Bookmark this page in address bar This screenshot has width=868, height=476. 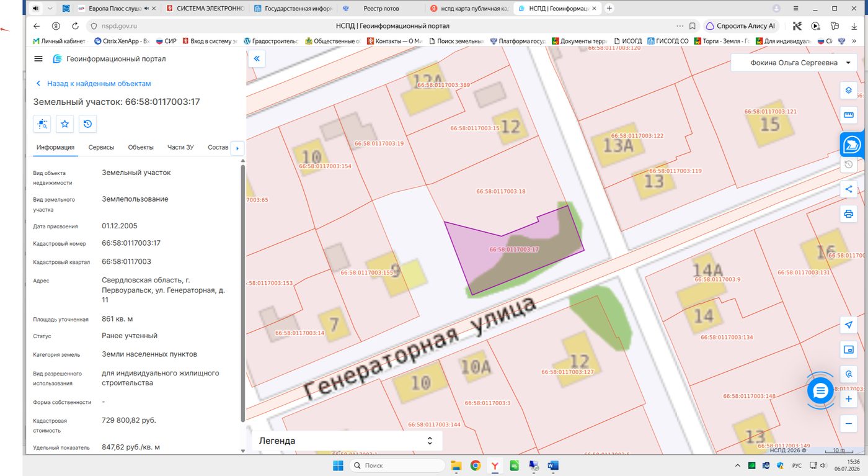pyautogui.click(x=693, y=26)
